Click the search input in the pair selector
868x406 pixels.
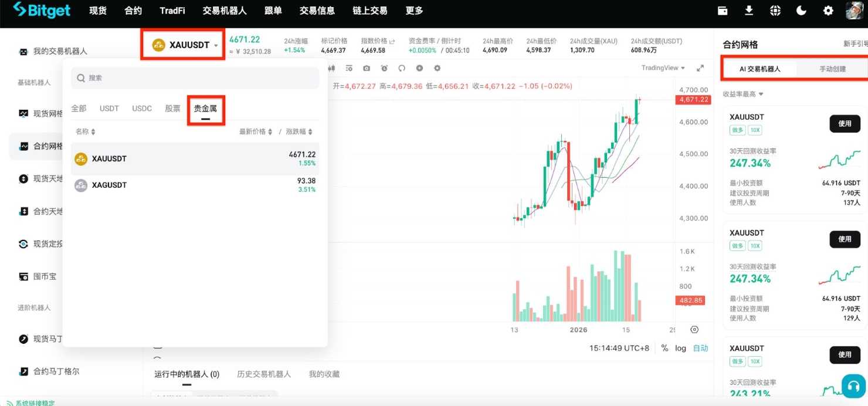coord(196,77)
